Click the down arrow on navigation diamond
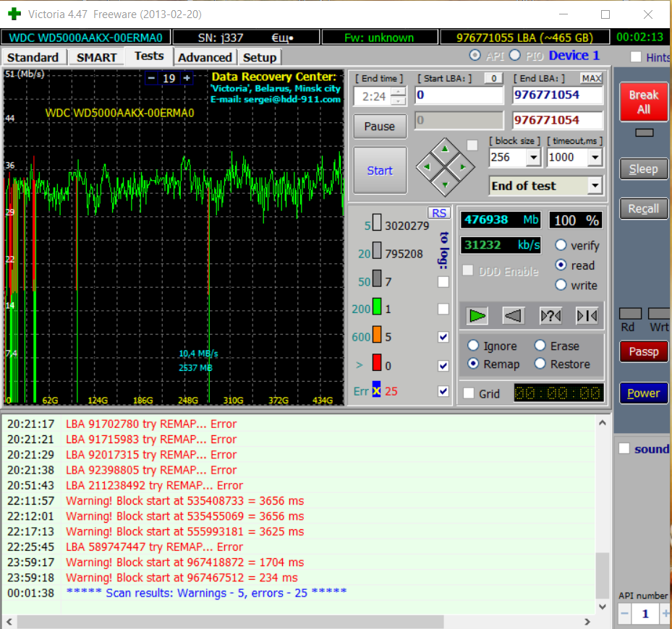672x629 pixels. coord(445,185)
